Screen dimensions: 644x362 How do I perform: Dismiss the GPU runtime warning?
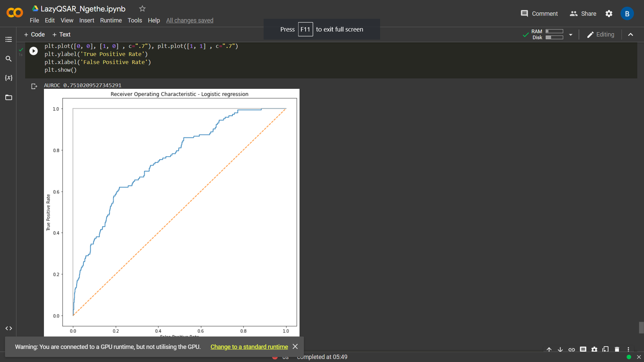(295, 347)
